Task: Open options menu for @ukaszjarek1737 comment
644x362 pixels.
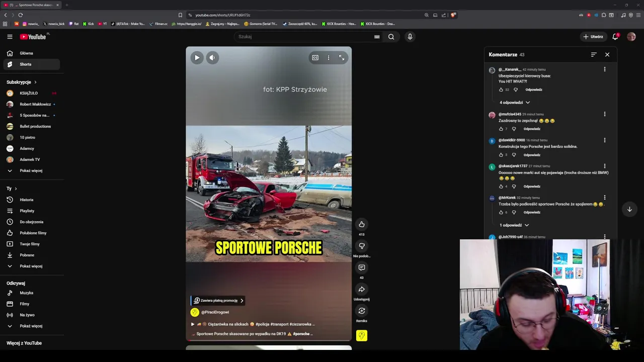Action: point(605,166)
